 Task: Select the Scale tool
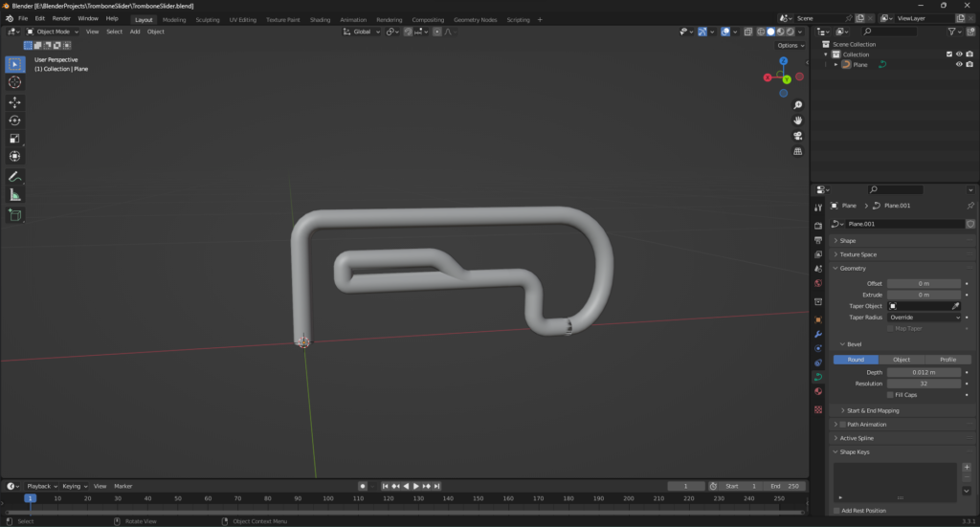pos(15,139)
